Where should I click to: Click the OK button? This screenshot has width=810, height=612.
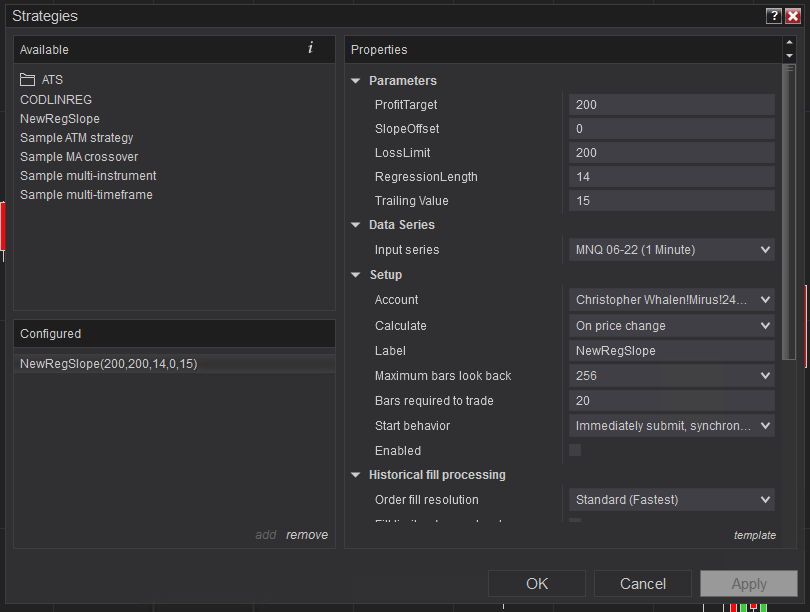[537, 584]
